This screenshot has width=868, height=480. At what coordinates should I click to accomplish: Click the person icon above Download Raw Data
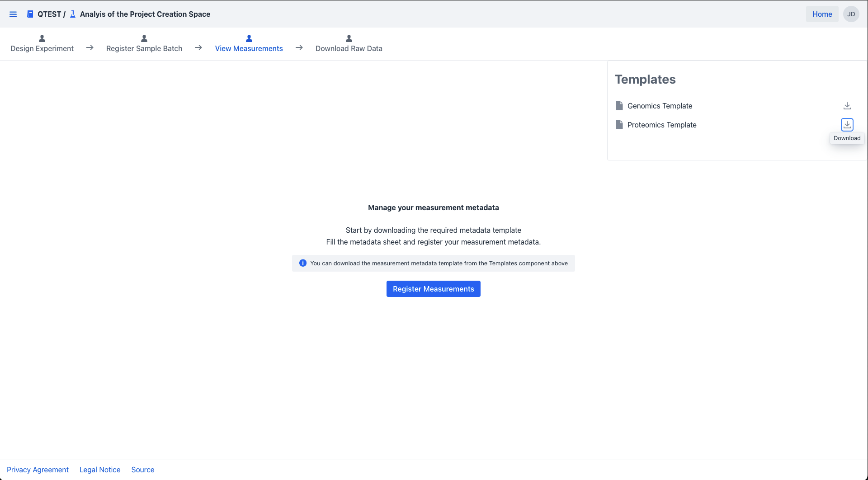[x=349, y=38]
